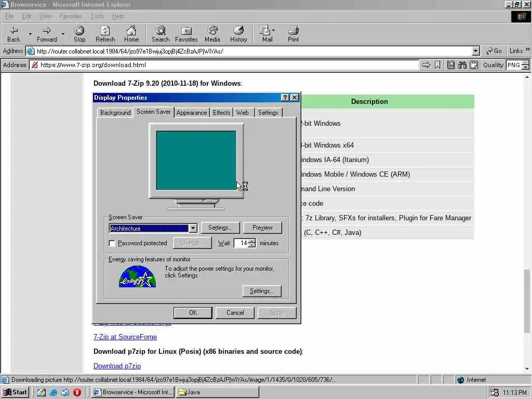Launch Outlook Express from quick launch
The image size is (532, 399).
point(65,392)
